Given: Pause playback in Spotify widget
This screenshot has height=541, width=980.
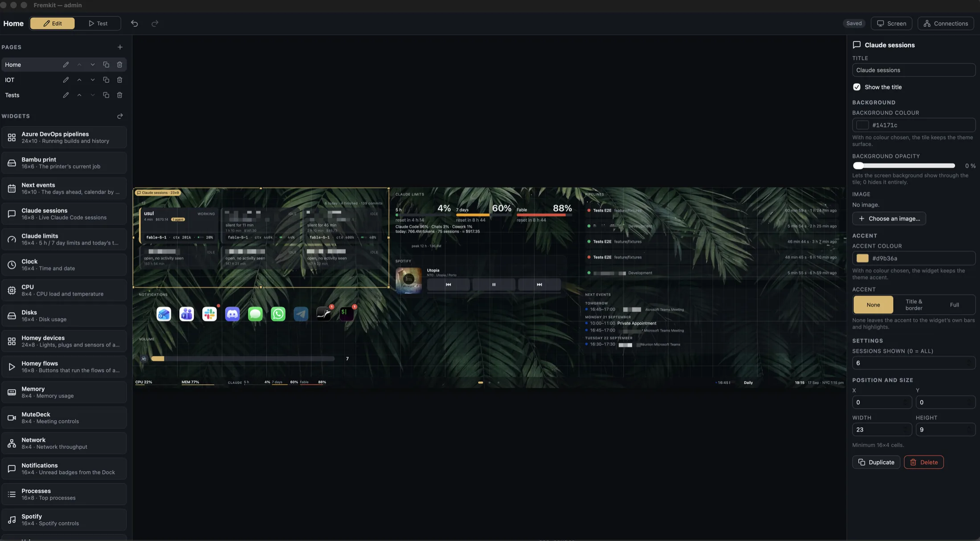Looking at the screenshot, I should pyautogui.click(x=494, y=285).
